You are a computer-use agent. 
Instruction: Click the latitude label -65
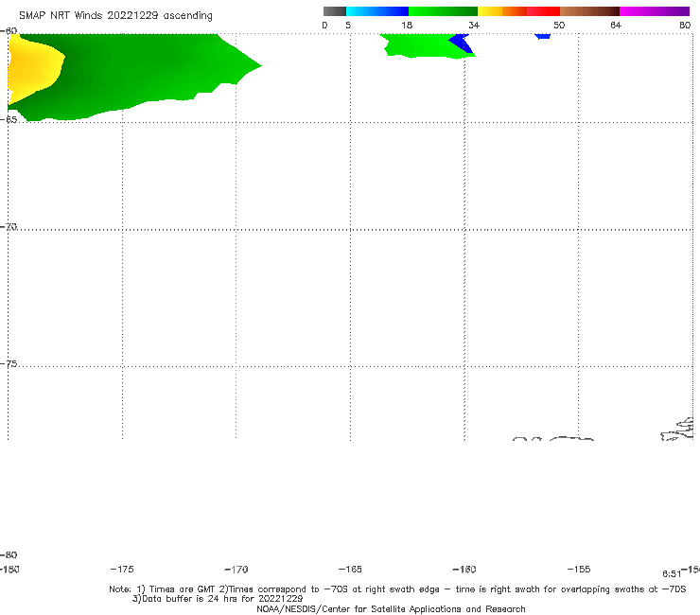coord(9,120)
